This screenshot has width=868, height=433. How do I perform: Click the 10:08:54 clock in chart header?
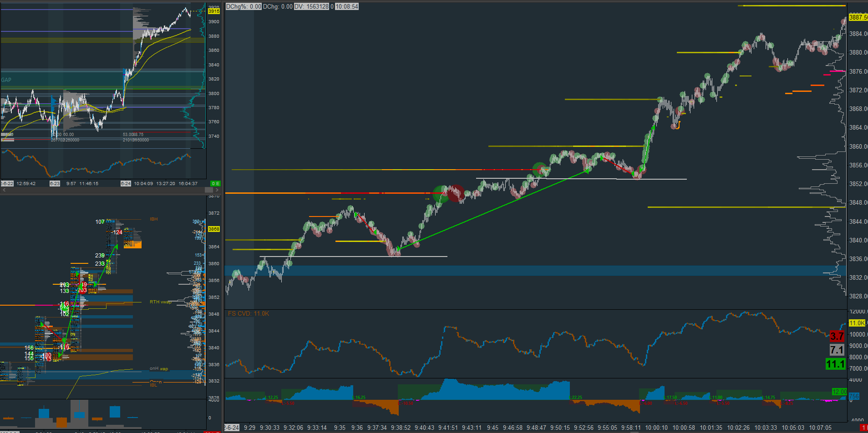click(347, 6)
